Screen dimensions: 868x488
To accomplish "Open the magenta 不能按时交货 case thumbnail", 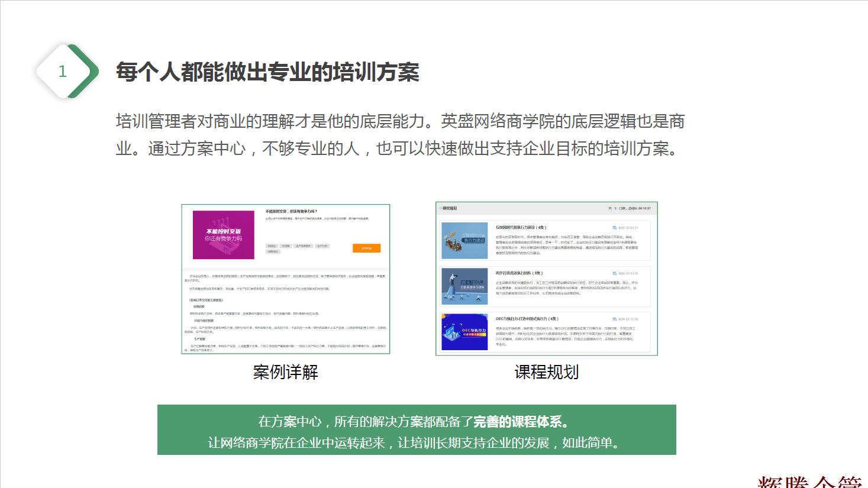I will (223, 235).
